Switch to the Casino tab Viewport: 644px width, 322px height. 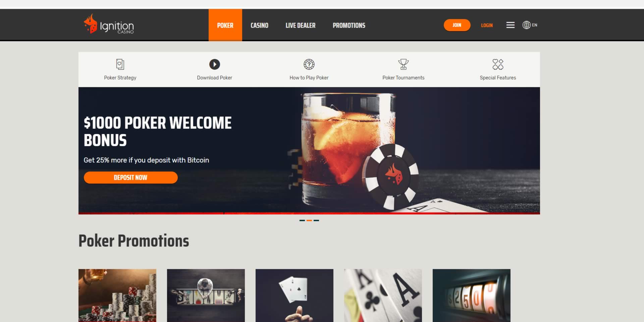tap(259, 25)
